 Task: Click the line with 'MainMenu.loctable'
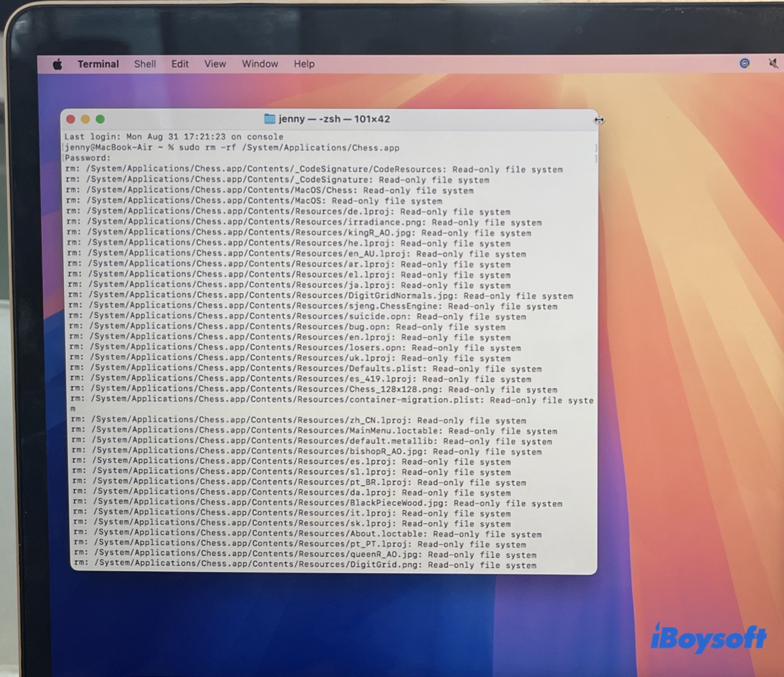[x=314, y=431]
